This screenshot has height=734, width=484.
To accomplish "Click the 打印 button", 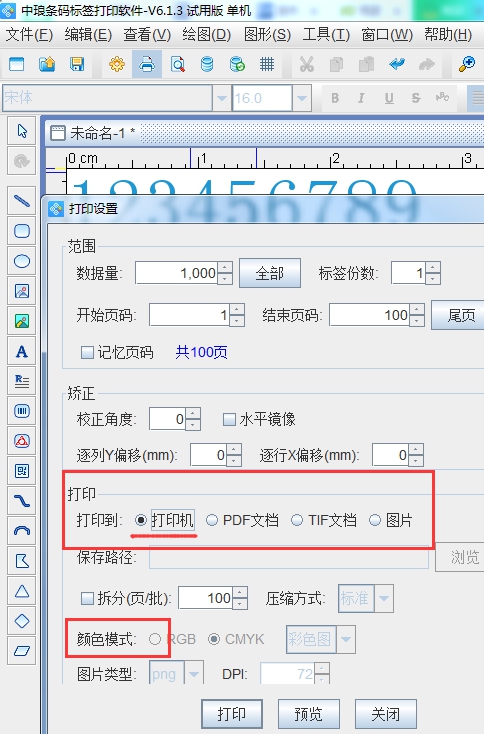I will [x=232, y=714].
